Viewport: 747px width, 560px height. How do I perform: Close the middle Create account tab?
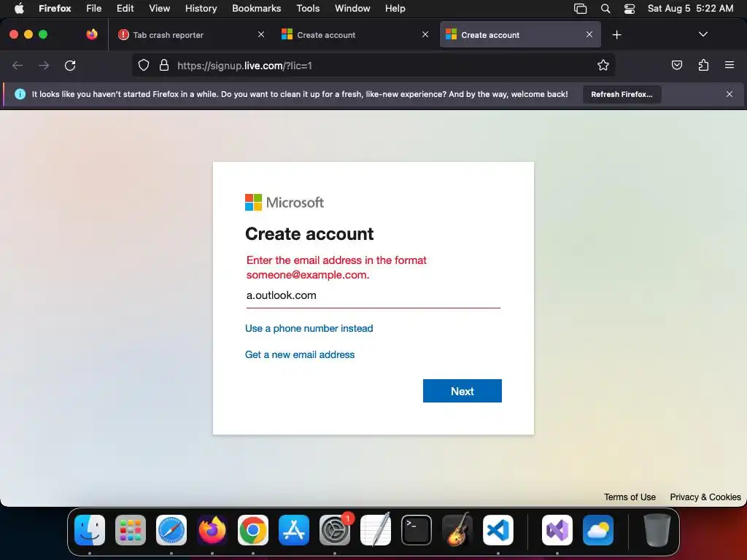[x=425, y=34]
